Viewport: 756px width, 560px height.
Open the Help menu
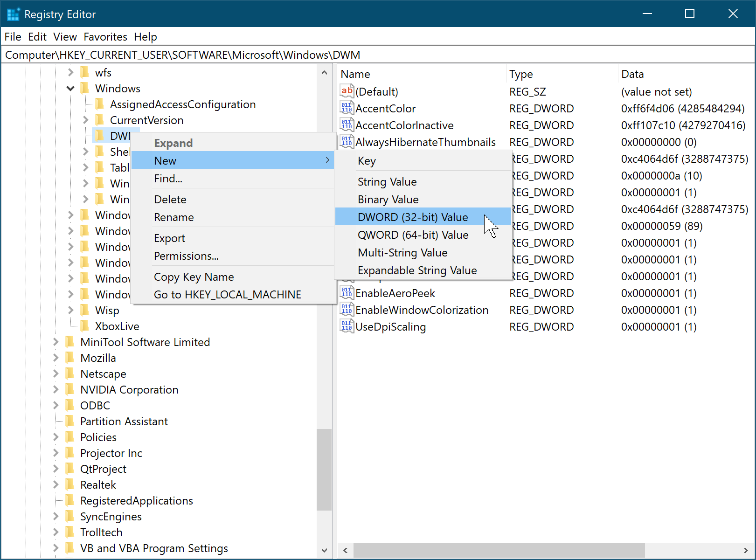tap(146, 36)
